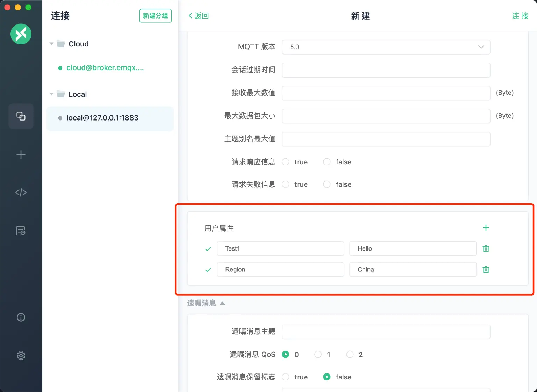Click the MQTTX logo in the sidebar
The width and height of the screenshot is (537, 392).
(x=21, y=34)
